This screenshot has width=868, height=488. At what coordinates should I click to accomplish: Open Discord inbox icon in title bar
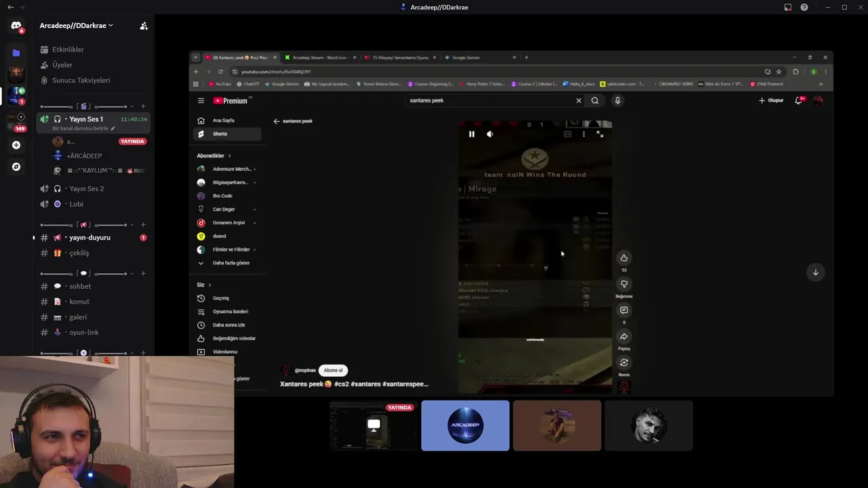coord(787,7)
